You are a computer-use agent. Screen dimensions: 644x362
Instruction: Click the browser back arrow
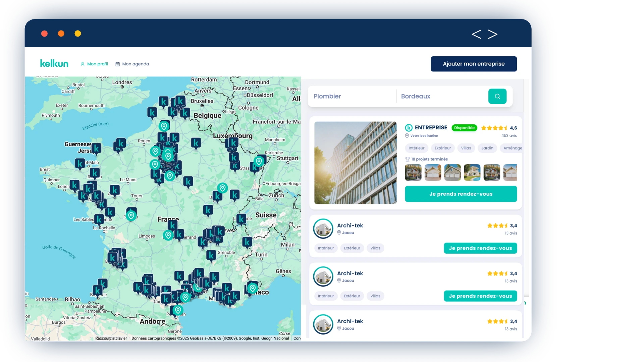[476, 34]
